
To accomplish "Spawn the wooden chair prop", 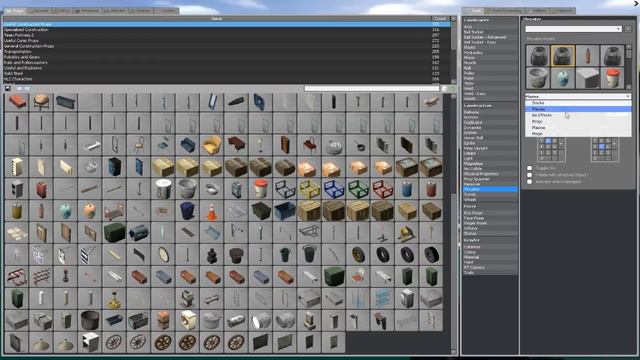I will pos(138,145).
